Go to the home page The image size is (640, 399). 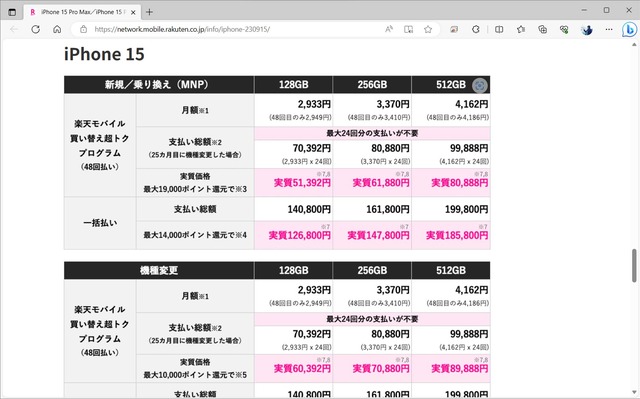pyautogui.click(x=57, y=29)
